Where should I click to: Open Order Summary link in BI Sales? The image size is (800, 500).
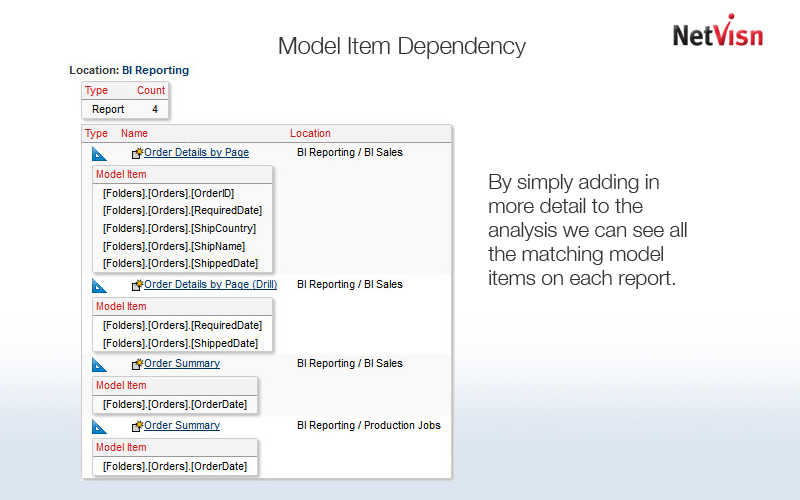click(182, 364)
